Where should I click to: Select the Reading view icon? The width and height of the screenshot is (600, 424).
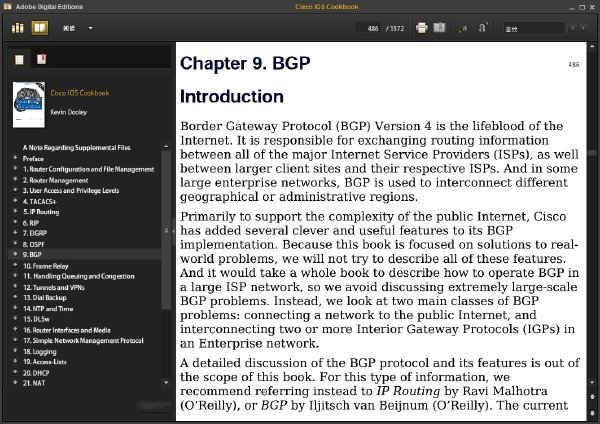coord(40,28)
